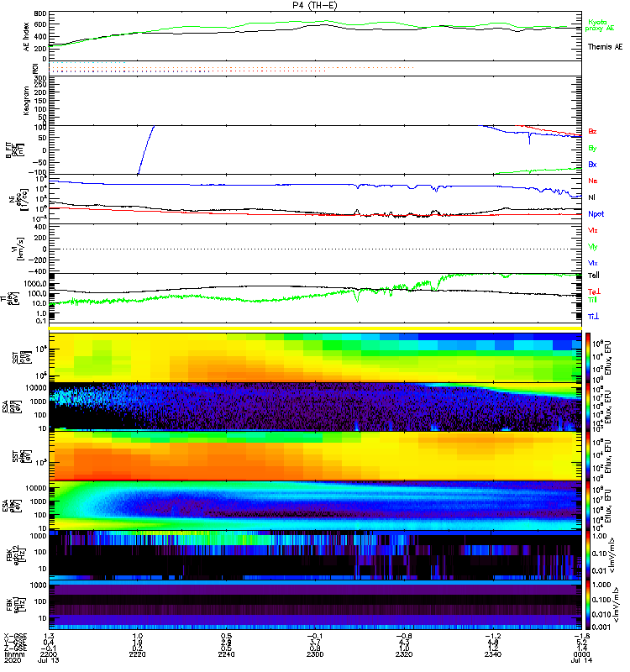
Task: Click the SST ions Eflux color bar
Action: point(588,358)
